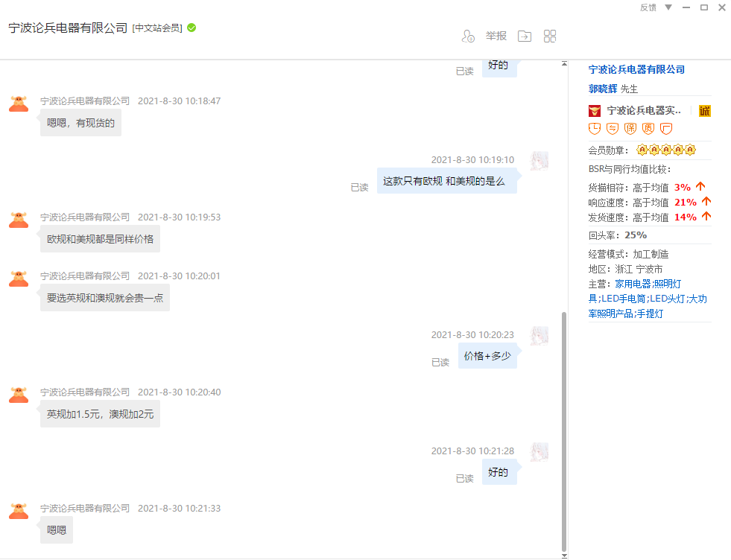Click the 回头率 25% value

point(636,235)
